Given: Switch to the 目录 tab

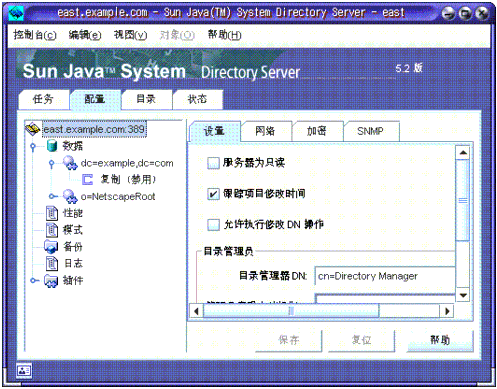Looking at the screenshot, I should point(146,99).
